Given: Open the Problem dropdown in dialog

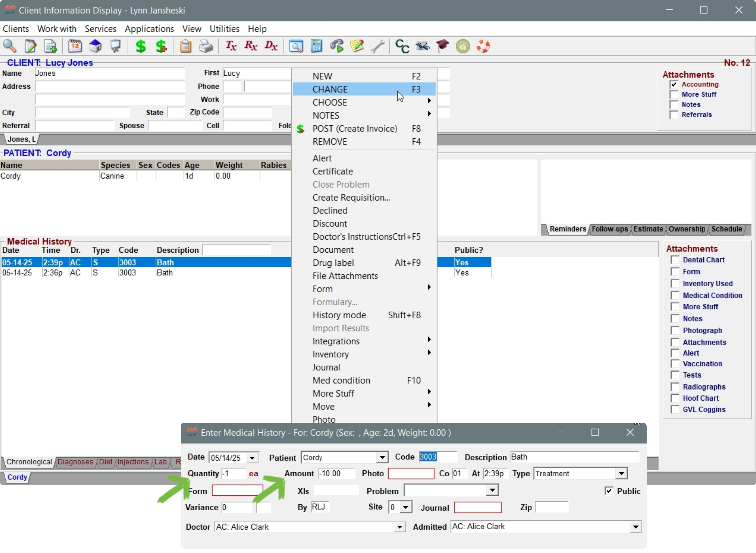Looking at the screenshot, I should 492,490.
